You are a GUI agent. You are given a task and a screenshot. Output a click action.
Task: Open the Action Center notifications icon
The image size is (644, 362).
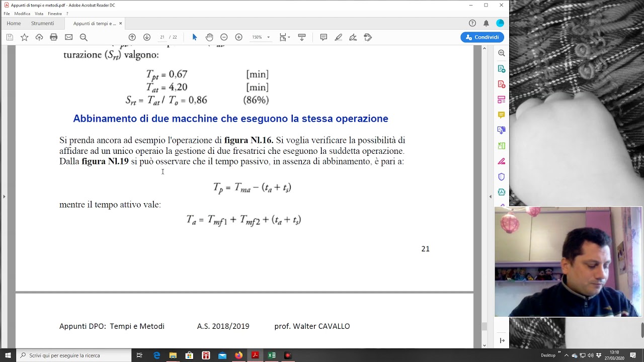(633, 355)
